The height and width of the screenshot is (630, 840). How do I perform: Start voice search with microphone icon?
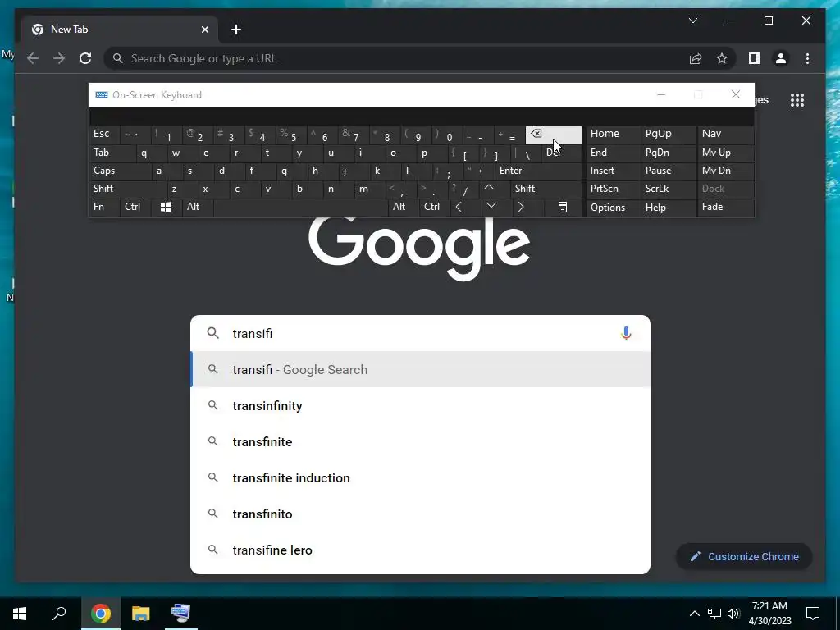(x=626, y=333)
